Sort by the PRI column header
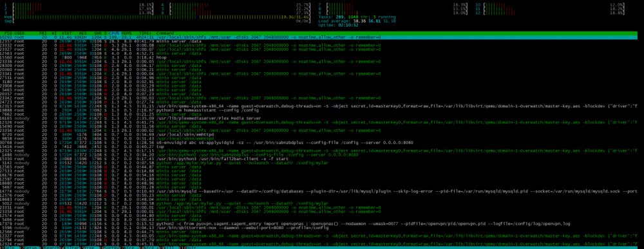This screenshot has height=249, width=644. click(43, 33)
